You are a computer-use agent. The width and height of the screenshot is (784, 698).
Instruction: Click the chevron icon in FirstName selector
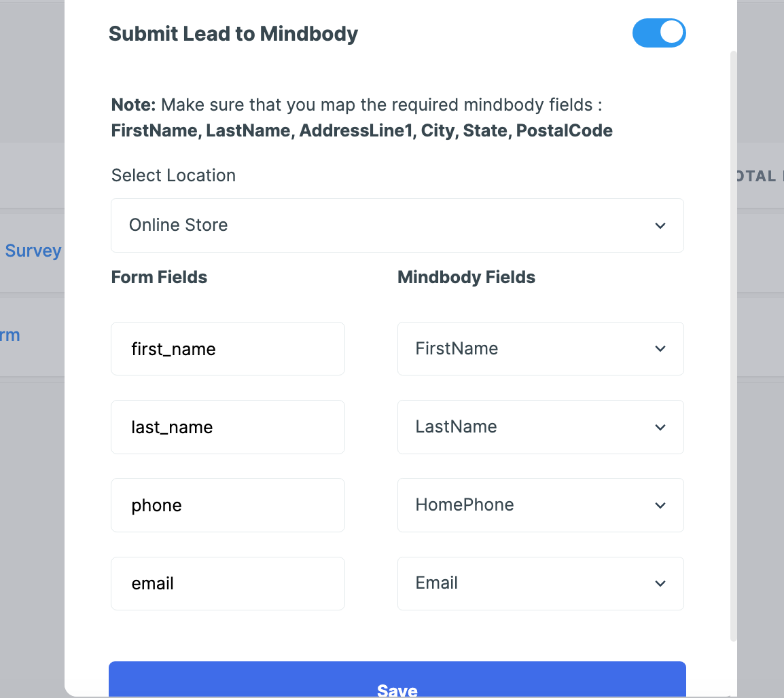tap(660, 349)
